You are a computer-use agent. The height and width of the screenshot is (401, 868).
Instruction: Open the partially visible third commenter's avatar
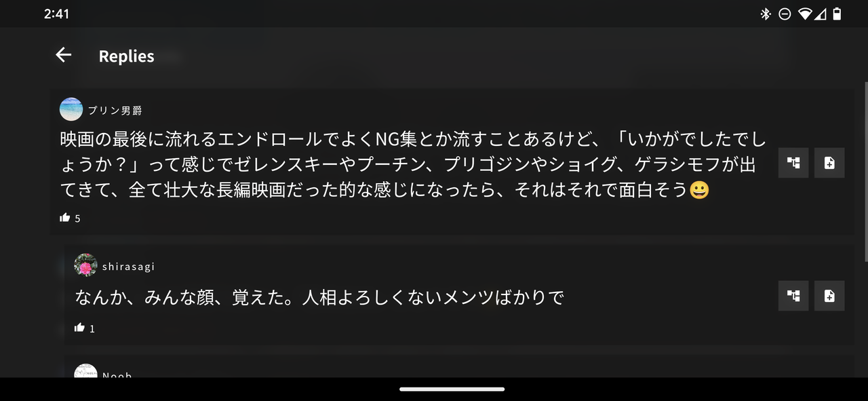coord(85,370)
